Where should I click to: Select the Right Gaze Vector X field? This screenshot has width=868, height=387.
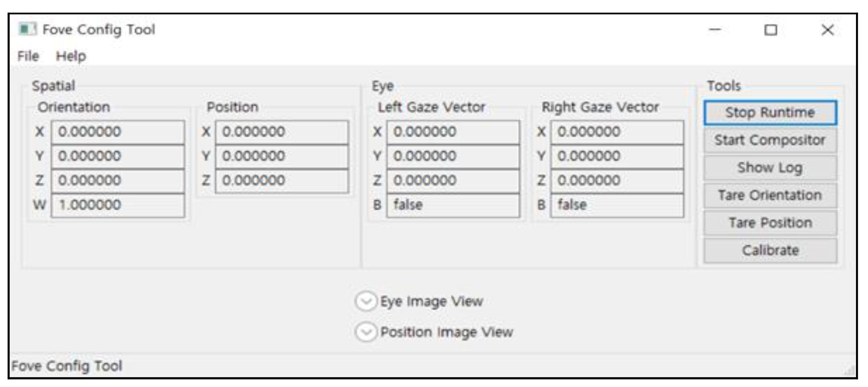617,132
